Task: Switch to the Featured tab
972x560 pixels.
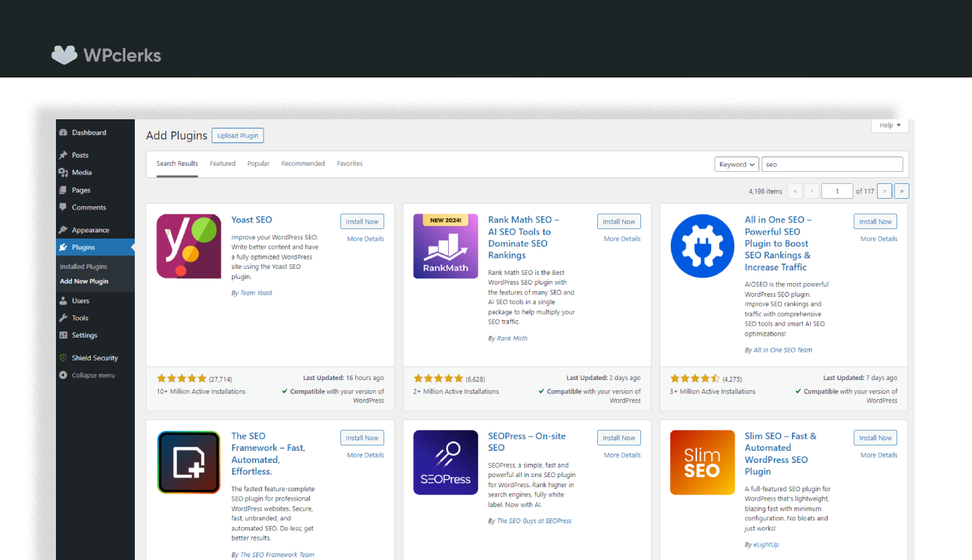Action: (222, 164)
